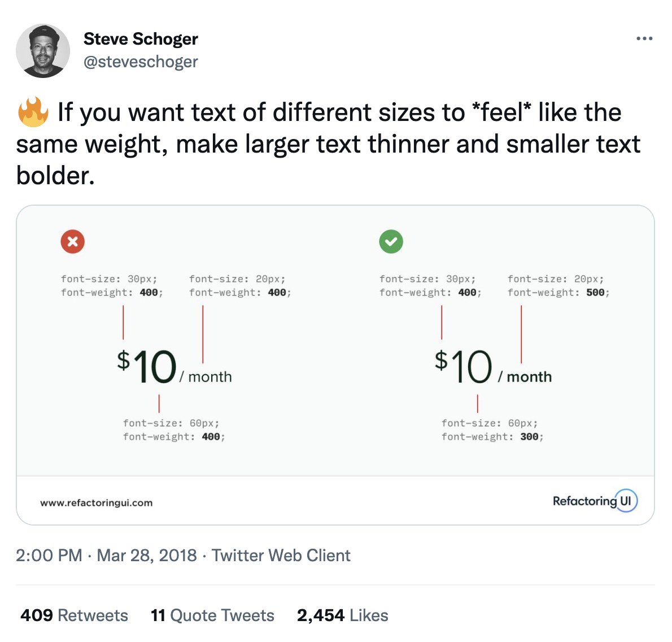Image resolution: width=672 pixels, height=642 pixels.
Task: Click the Refactoring UI circular logo
Action: (x=626, y=500)
